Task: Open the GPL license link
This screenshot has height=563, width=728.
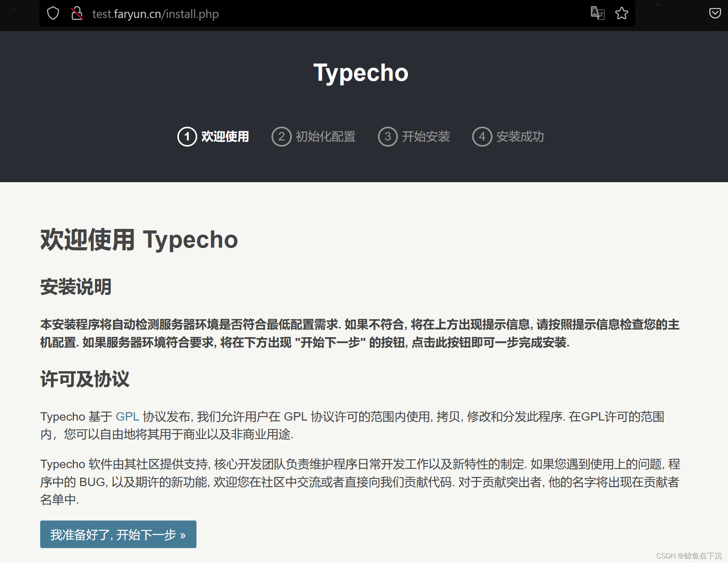Action: click(127, 416)
